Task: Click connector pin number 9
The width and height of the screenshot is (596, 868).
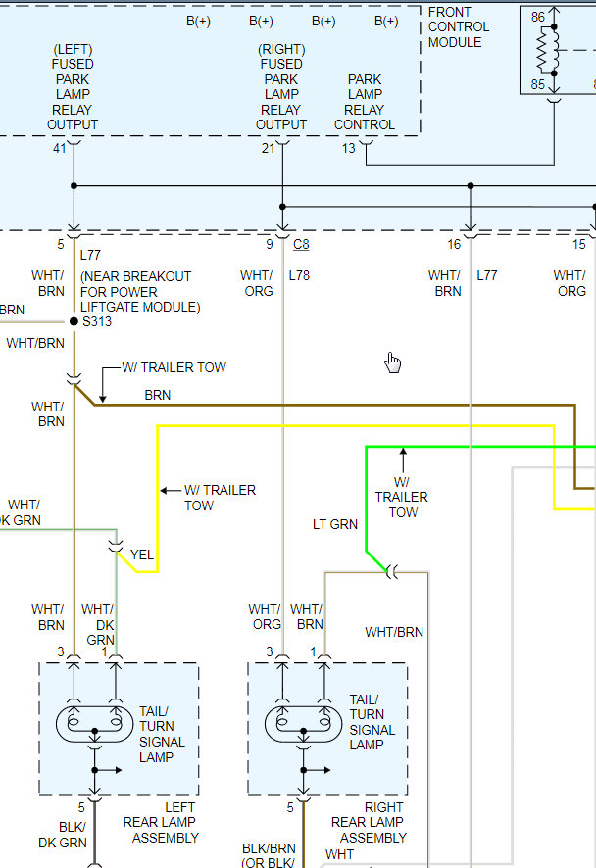Action: (270, 244)
